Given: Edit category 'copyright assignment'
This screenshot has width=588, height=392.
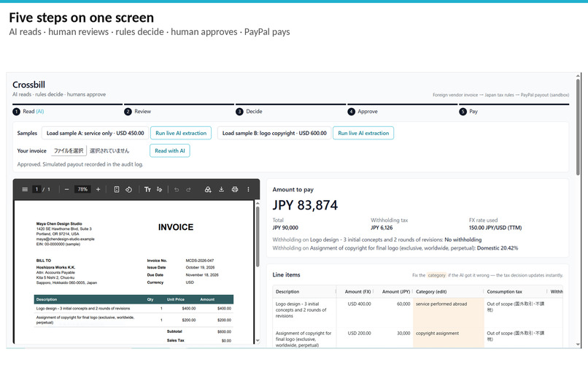Looking at the screenshot, I should (x=449, y=337).
